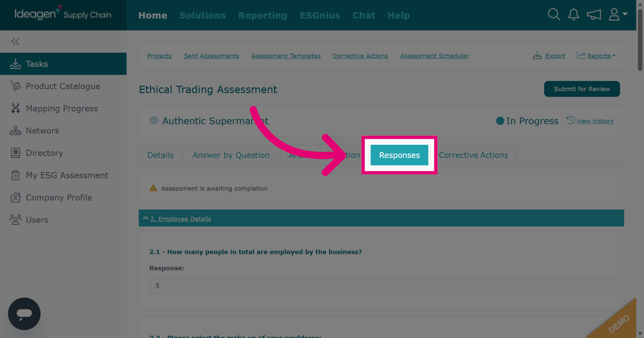Click the Ethical Trading Assessment title
Image resolution: width=644 pixels, height=338 pixels.
(x=208, y=90)
